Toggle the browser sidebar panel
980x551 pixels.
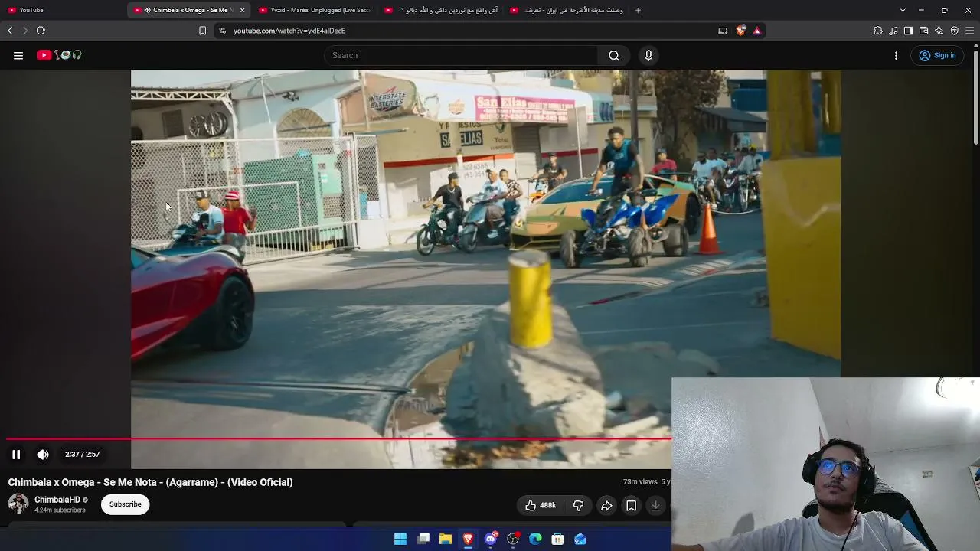coord(908,31)
